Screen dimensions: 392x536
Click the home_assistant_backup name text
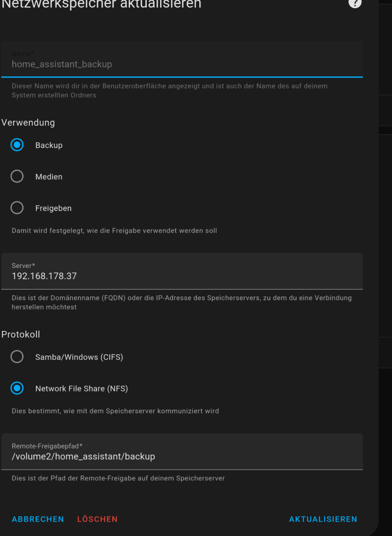[62, 64]
